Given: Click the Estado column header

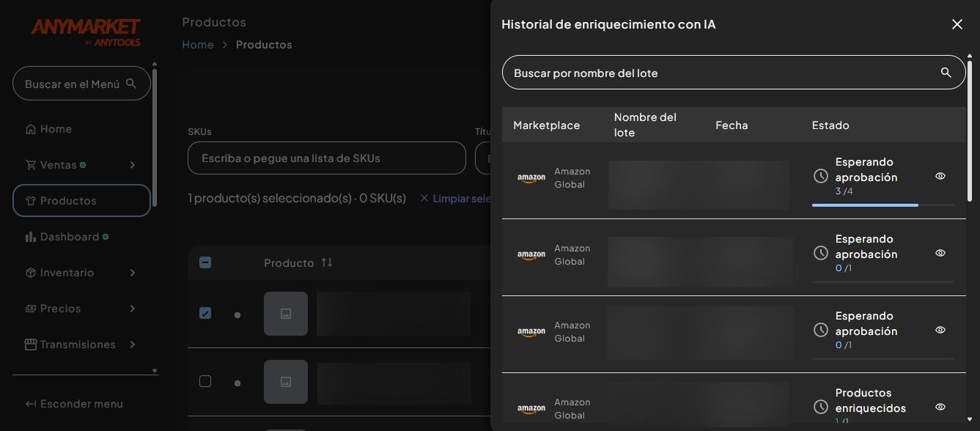Looking at the screenshot, I should click(830, 125).
